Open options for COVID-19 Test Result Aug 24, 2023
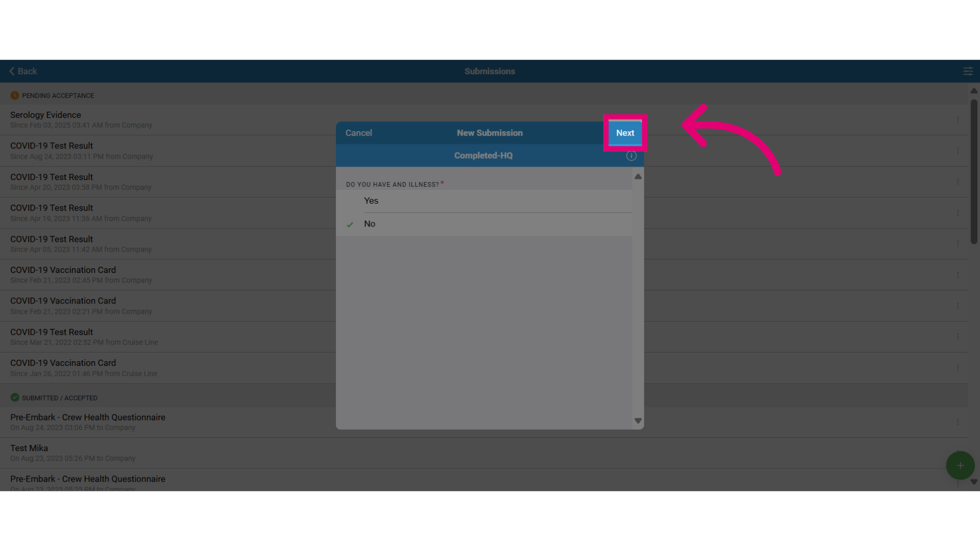The height and width of the screenshot is (551, 980). point(958,151)
